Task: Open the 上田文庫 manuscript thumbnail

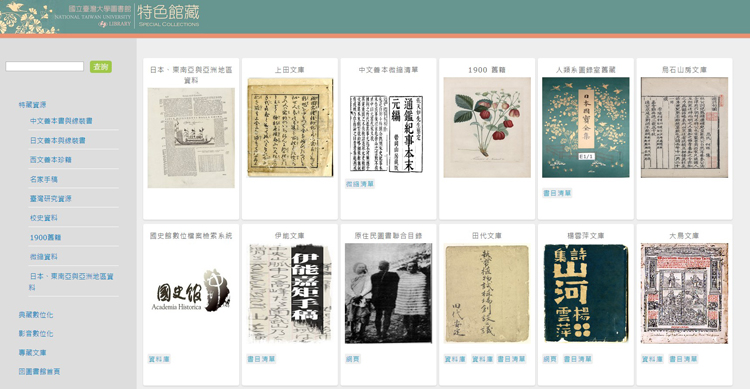Action: click(290, 127)
